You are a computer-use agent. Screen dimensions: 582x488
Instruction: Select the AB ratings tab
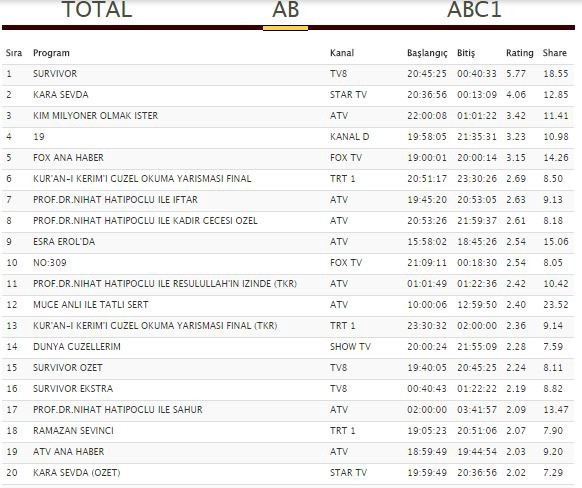coord(285,10)
